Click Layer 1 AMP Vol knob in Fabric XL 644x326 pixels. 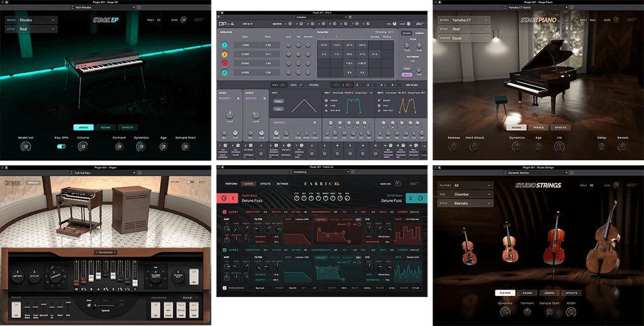click(226, 227)
